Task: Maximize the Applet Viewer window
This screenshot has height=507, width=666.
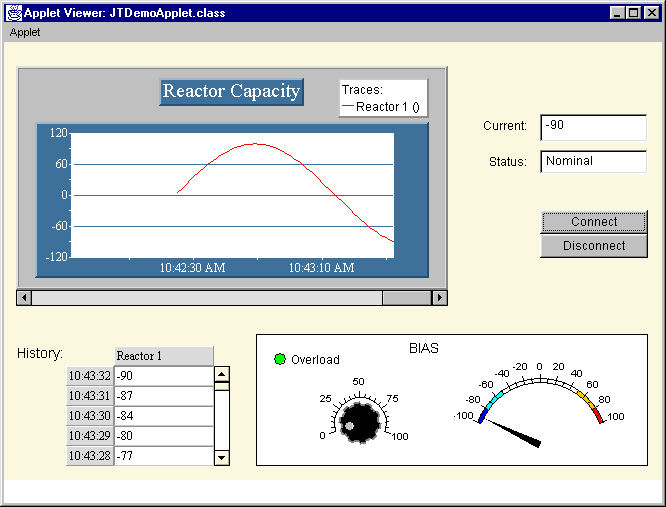Action: point(633,13)
